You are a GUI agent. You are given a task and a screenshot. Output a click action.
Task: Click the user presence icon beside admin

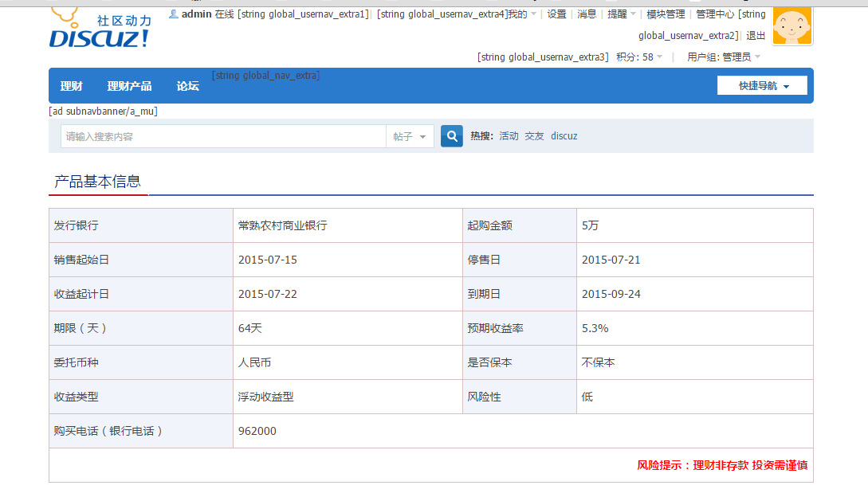click(174, 14)
